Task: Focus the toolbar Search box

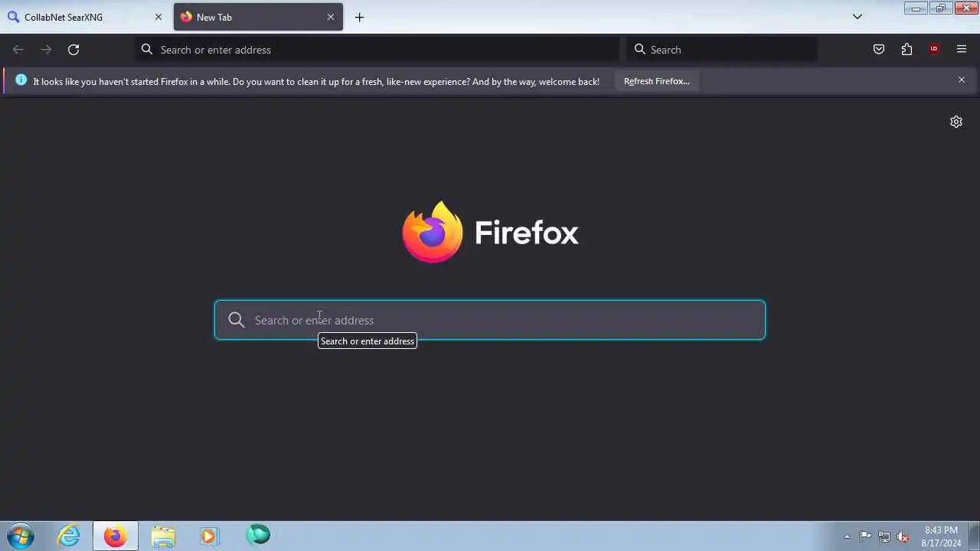Action: click(x=722, y=50)
